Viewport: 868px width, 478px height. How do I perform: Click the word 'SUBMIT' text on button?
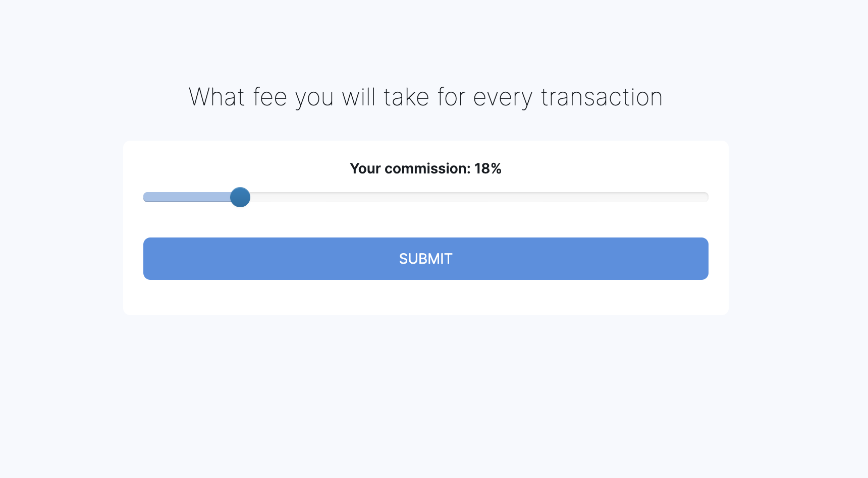[425, 259]
